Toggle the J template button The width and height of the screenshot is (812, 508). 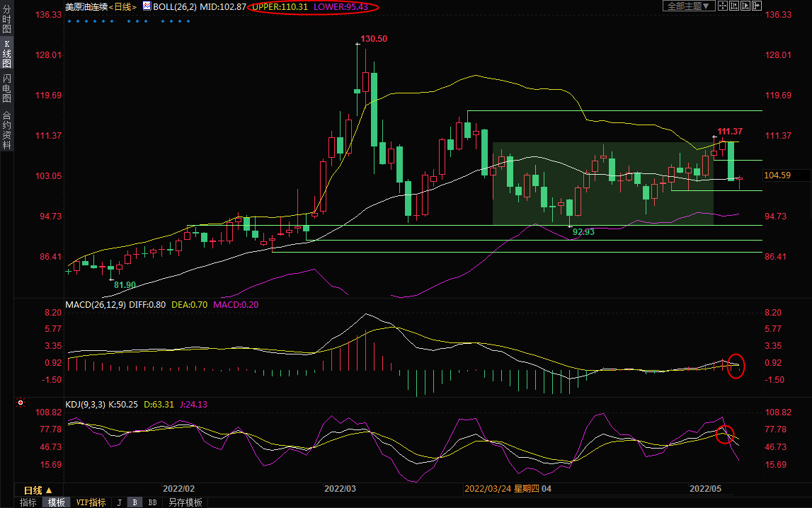119,502
